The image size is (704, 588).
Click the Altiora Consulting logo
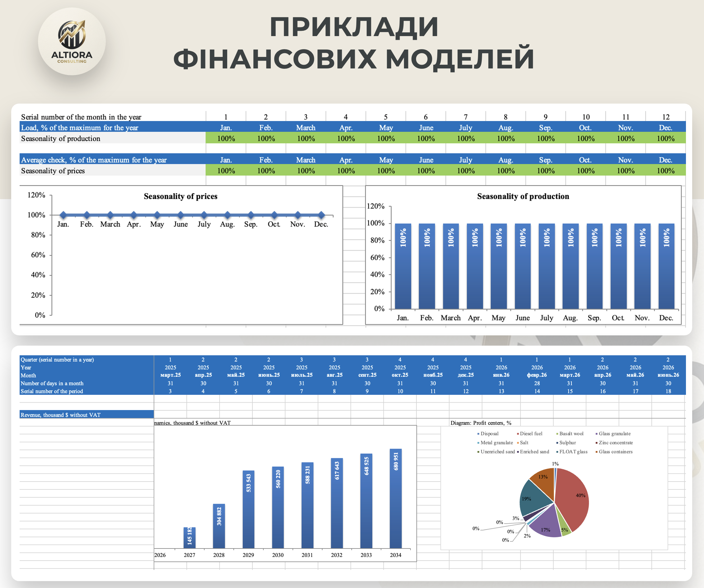72,41
